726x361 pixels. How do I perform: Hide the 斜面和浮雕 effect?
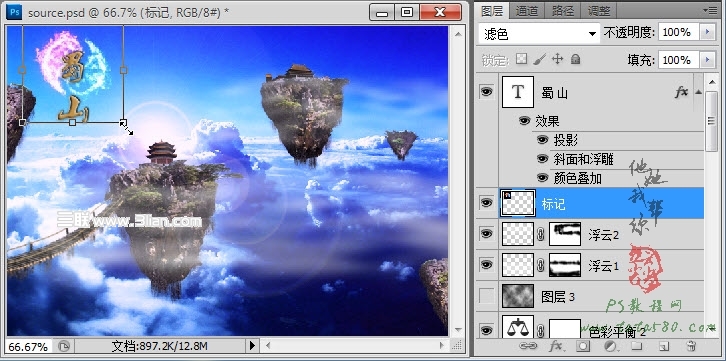542,159
